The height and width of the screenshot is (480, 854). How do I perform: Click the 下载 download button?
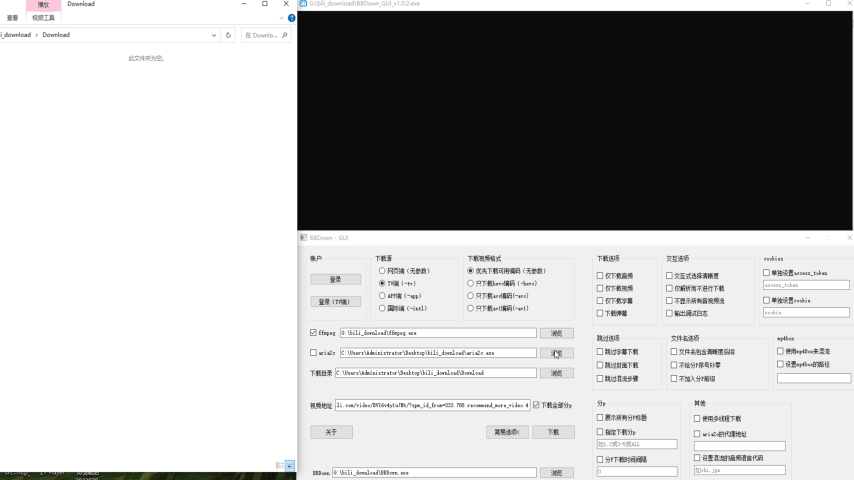pyautogui.click(x=553, y=432)
